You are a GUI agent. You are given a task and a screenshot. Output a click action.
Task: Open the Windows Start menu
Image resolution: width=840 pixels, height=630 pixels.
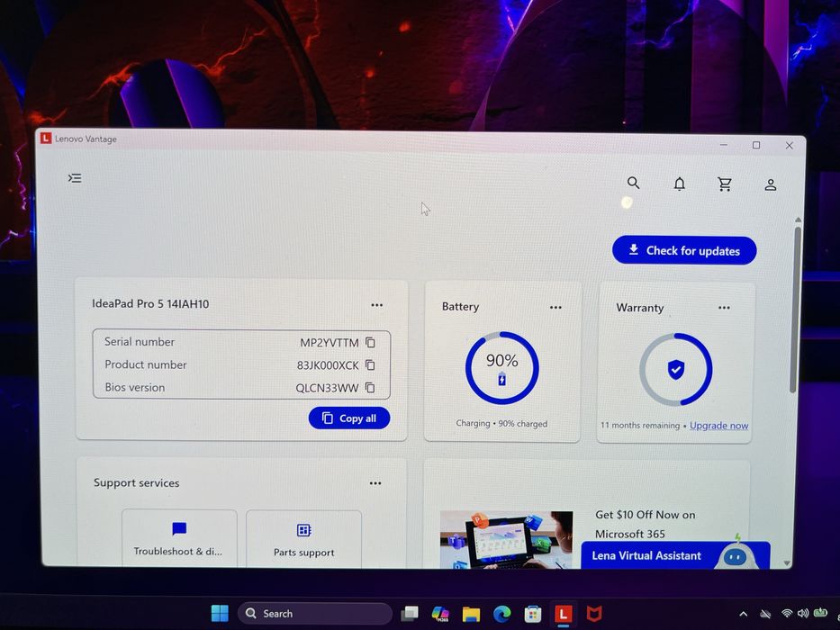click(x=220, y=614)
